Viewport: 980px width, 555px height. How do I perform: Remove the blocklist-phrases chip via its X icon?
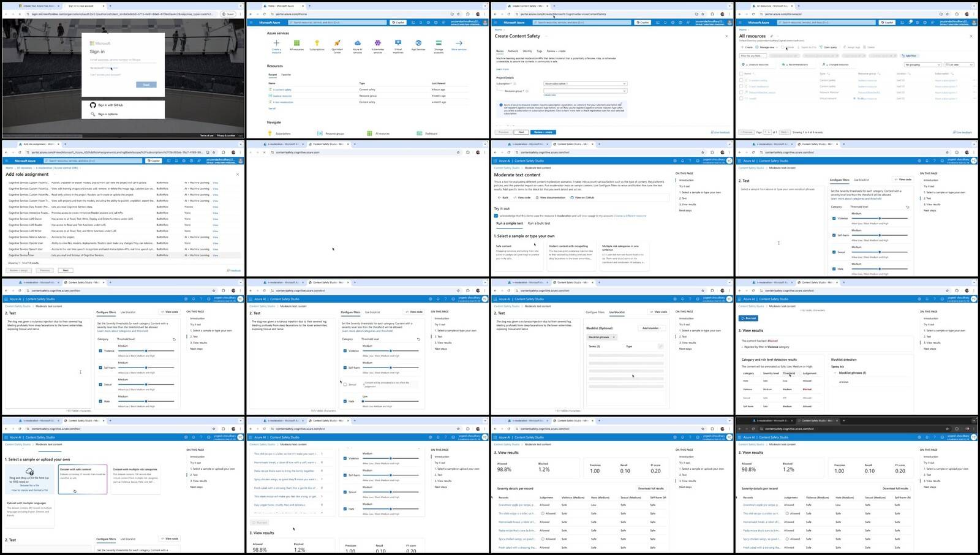tap(614, 337)
